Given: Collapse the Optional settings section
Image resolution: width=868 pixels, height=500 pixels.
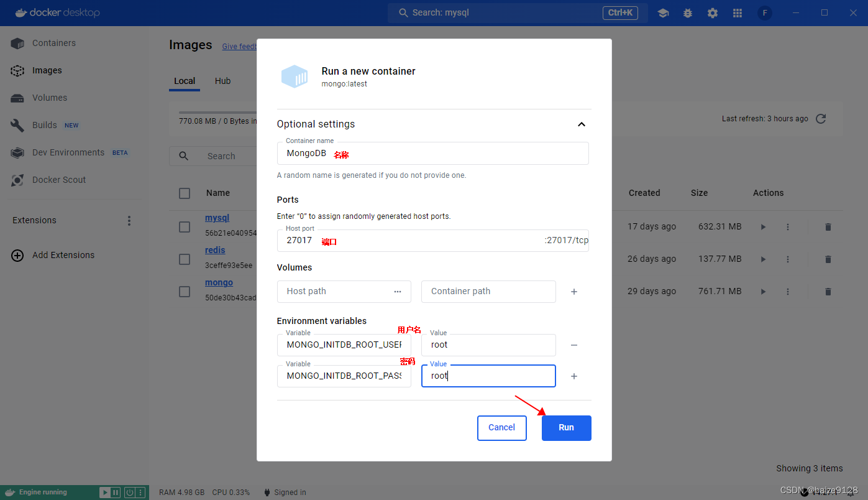Looking at the screenshot, I should pos(582,124).
